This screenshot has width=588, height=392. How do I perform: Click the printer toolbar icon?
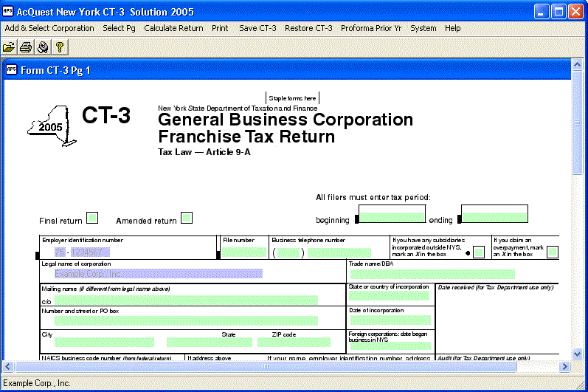coord(26,47)
